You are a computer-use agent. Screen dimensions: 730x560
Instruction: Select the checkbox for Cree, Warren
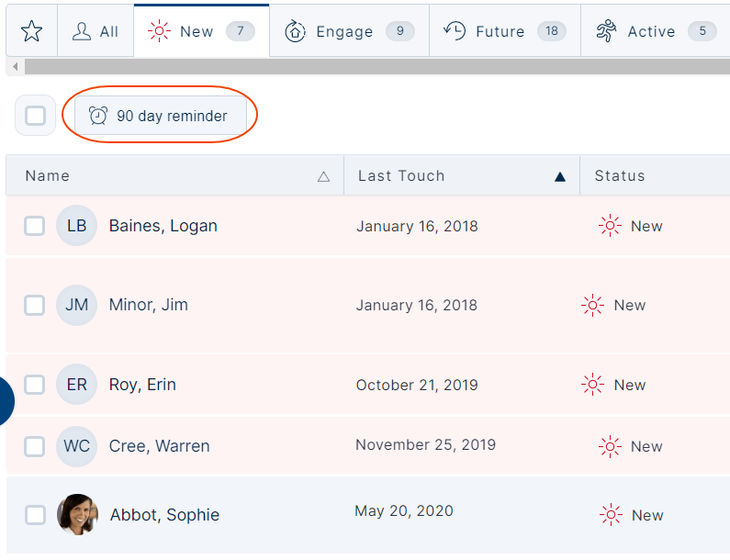click(x=35, y=446)
